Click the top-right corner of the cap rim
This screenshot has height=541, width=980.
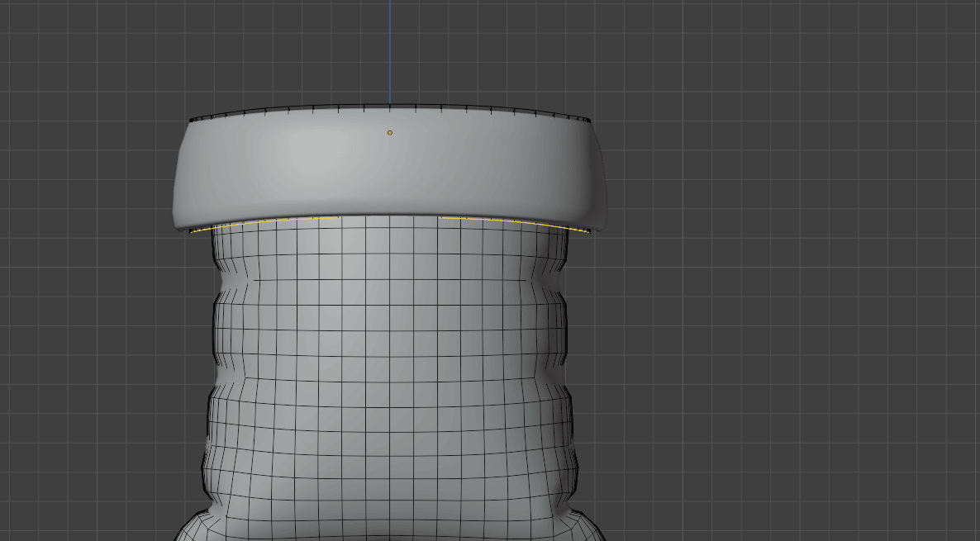pyautogui.click(x=590, y=121)
